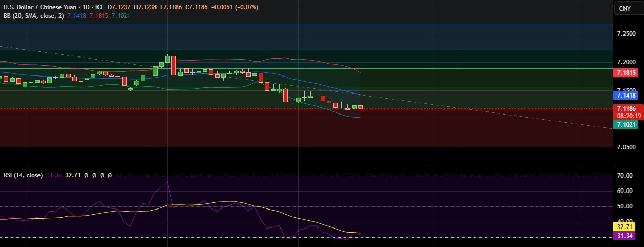644x247 pixels.
Task: Click the green 7.1021 lower band price label
Action: [x=627, y=125]
